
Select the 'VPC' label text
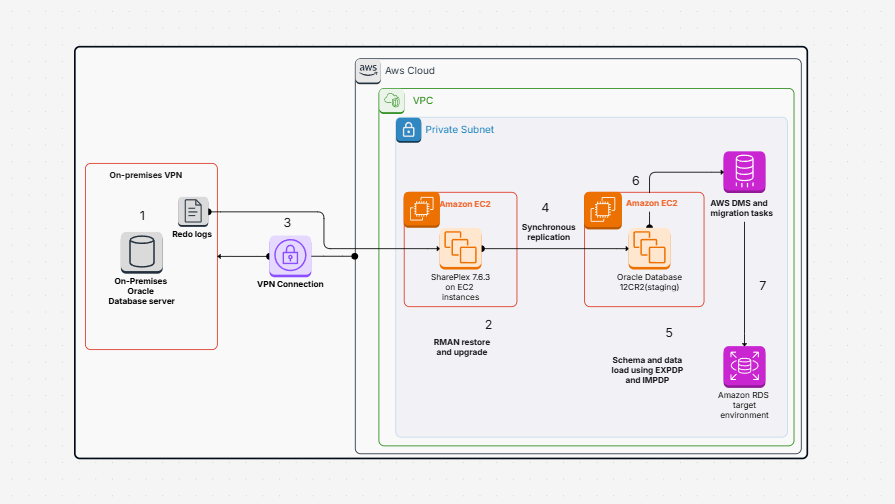[423, 100]
